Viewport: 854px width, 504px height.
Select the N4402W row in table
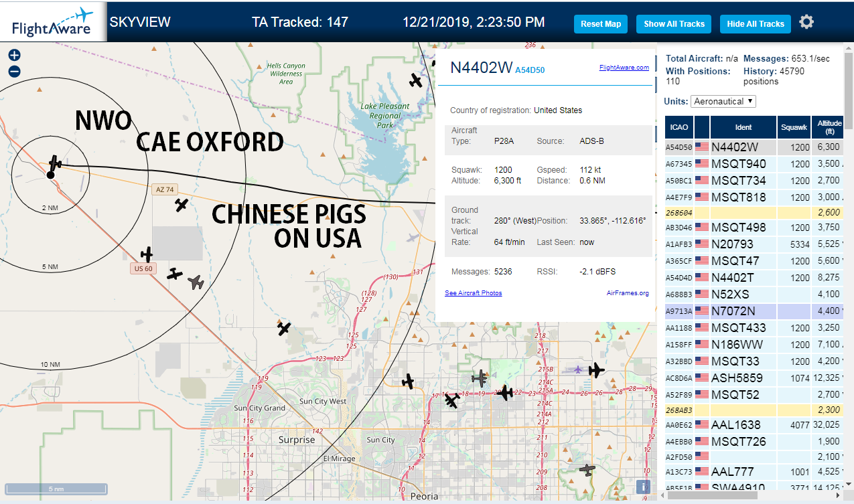pyautogui.click(x=754, y=147)
